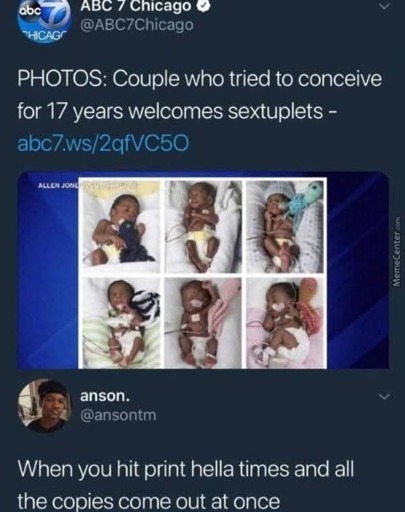Screen dimensions: 405x512
Task: Open anson's profile picture
Action: pyautogui.click(x=44, y=405)
